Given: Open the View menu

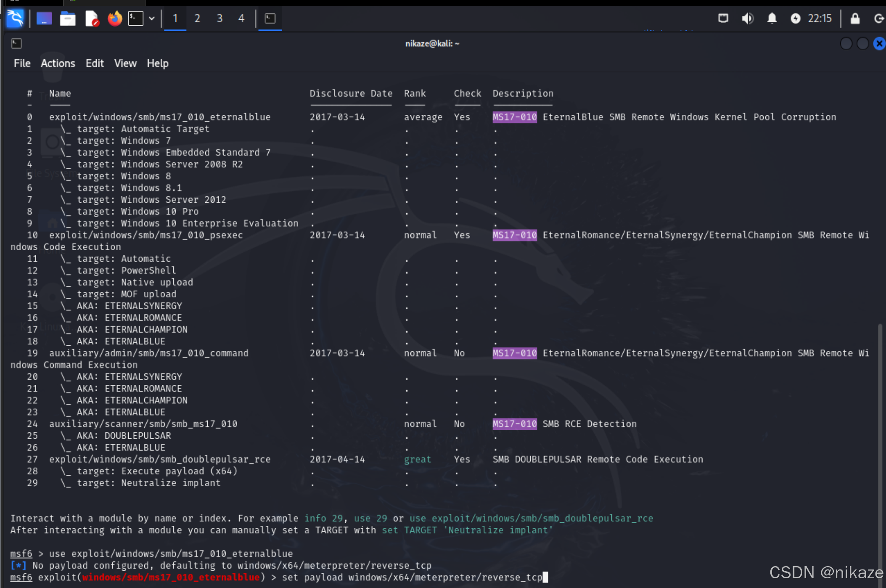Looking at the screenshot, I should click(x=125, y=64).
